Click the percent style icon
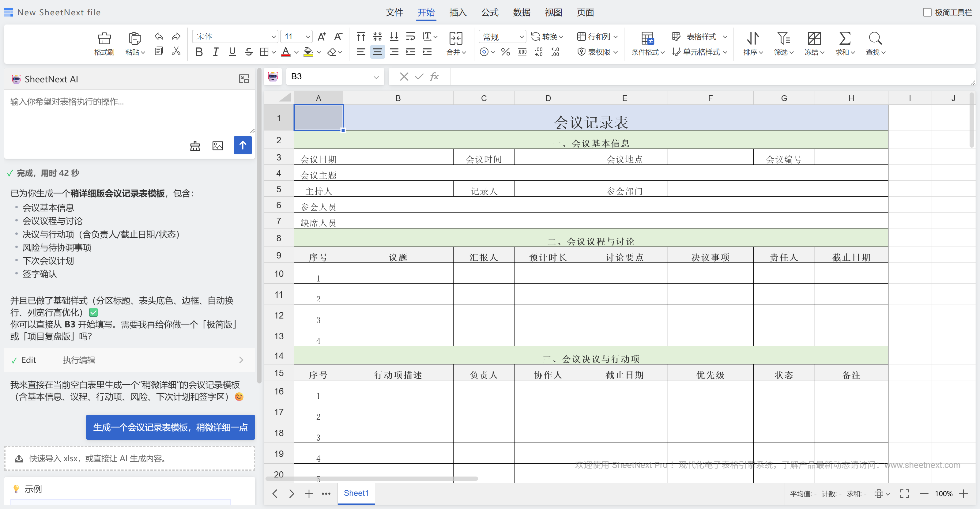Viewport: 980px width, 509px height. click(505, 52)
